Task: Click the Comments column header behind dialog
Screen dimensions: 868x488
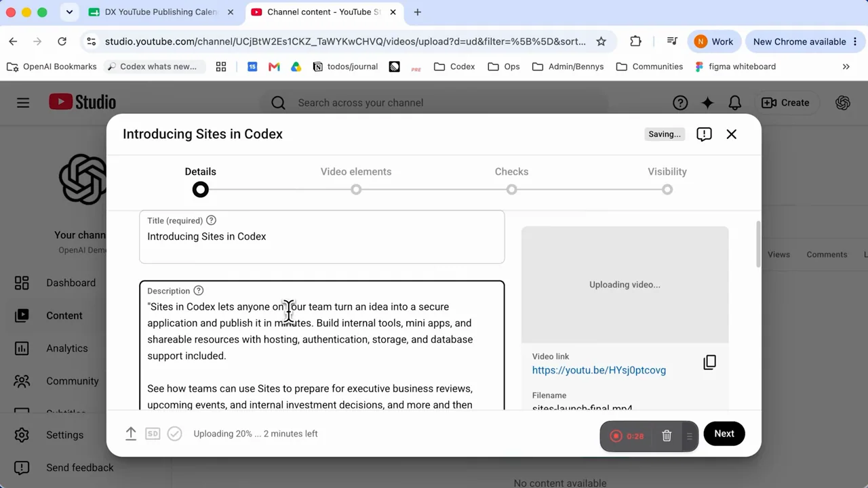Action: click(x=827, y=254)
